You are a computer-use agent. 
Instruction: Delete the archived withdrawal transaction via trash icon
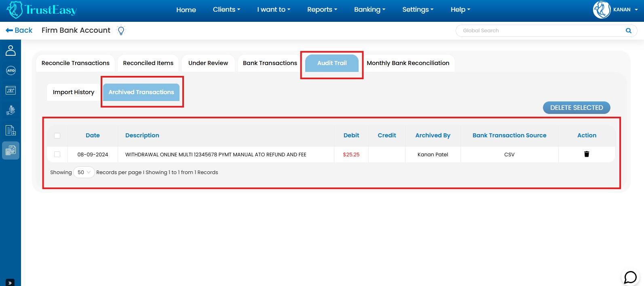click(x=587, y=154)
